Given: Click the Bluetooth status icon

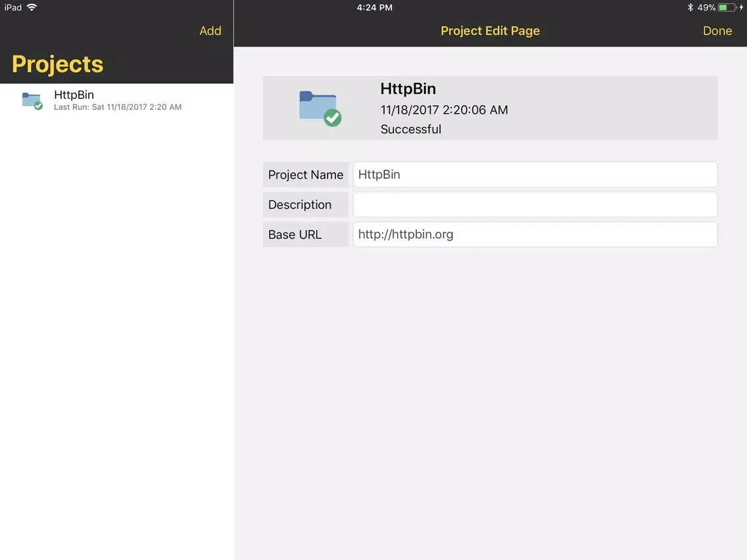Looking at the screenshot, I should 690,8.
